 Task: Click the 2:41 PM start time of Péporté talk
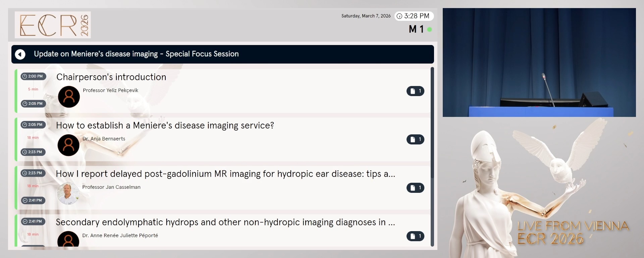point(33,221)
